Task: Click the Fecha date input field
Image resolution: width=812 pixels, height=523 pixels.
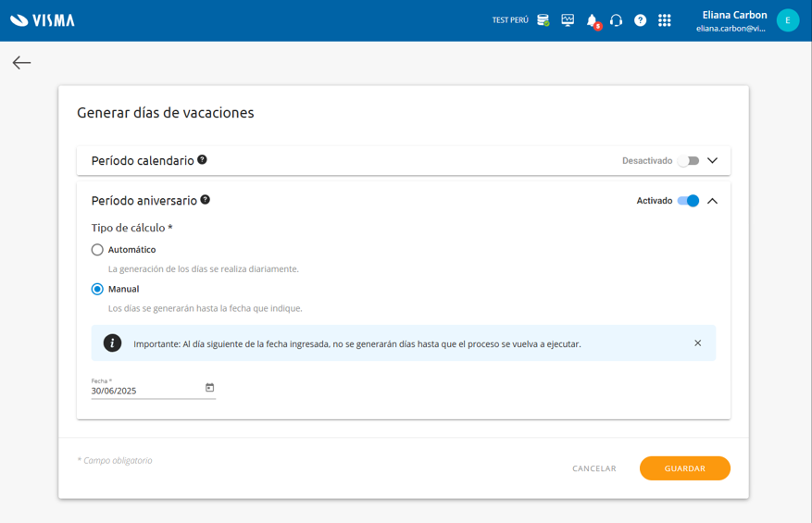Action: pyautogui.click(x=145, y=391)
